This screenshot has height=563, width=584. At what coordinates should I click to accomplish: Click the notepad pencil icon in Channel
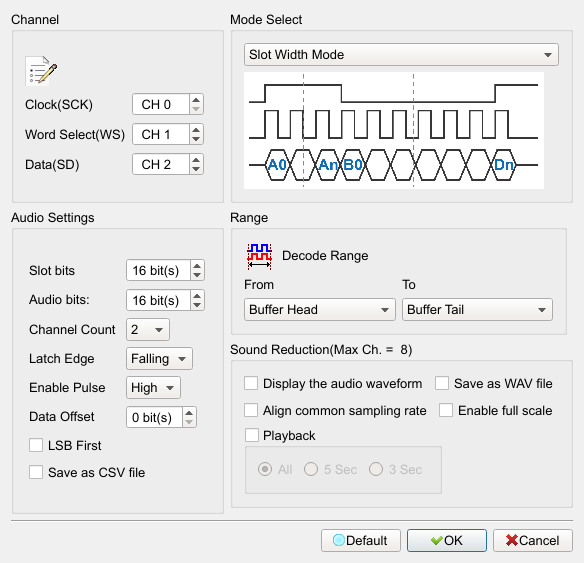tap(41, 71)
